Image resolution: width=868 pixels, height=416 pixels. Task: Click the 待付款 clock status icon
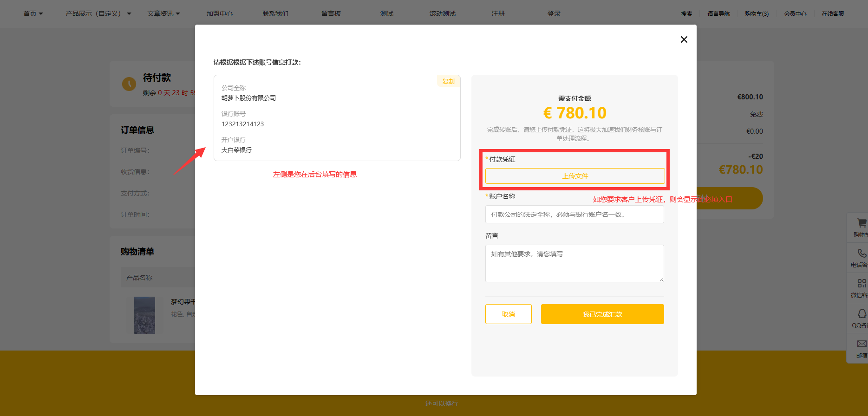click(x=129, y=84)
